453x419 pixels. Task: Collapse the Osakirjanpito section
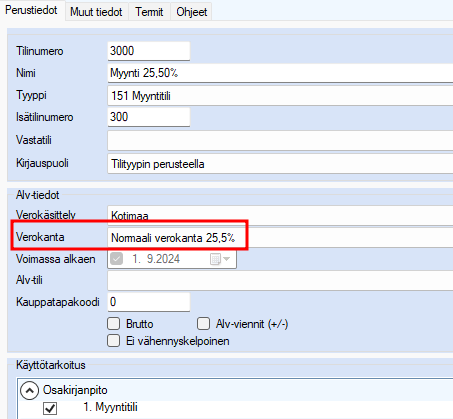point(29,390)
